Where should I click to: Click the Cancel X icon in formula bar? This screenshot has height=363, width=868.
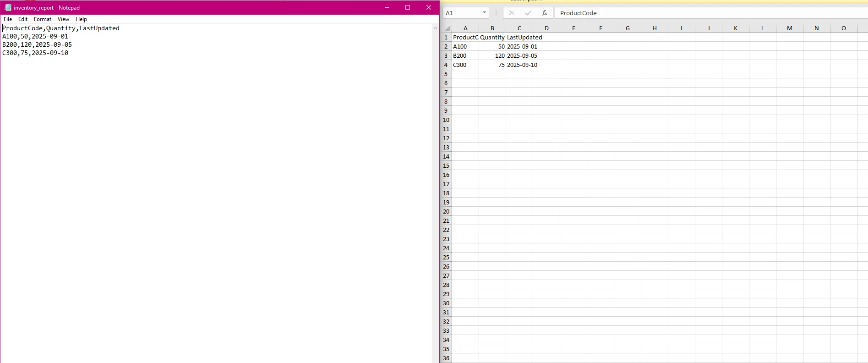512,13
